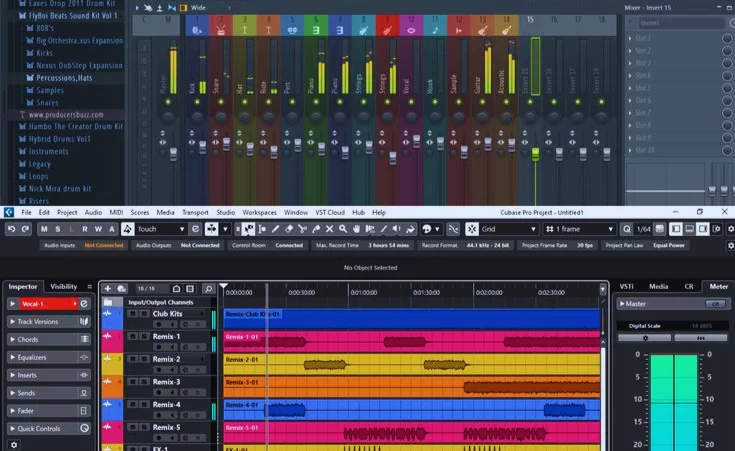
Task: Click the Acoustic guitar channel icon in FL mixer
Action: 506,30
